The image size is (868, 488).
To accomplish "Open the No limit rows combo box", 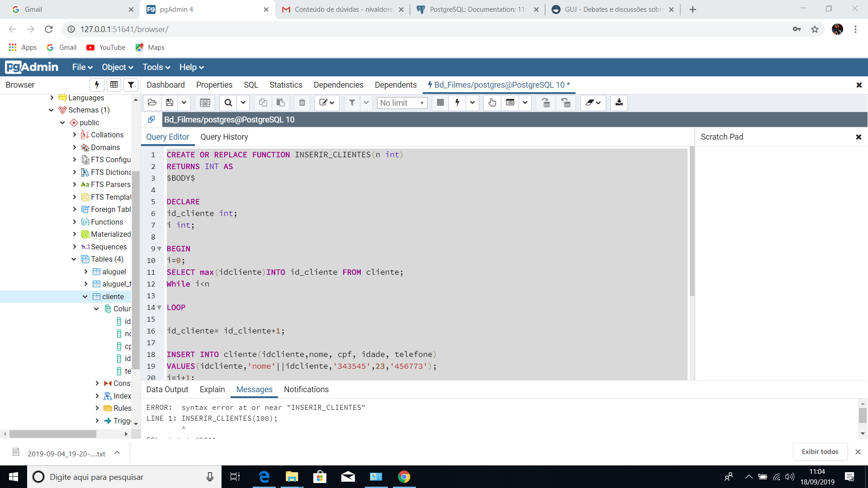I will [402, 103].
